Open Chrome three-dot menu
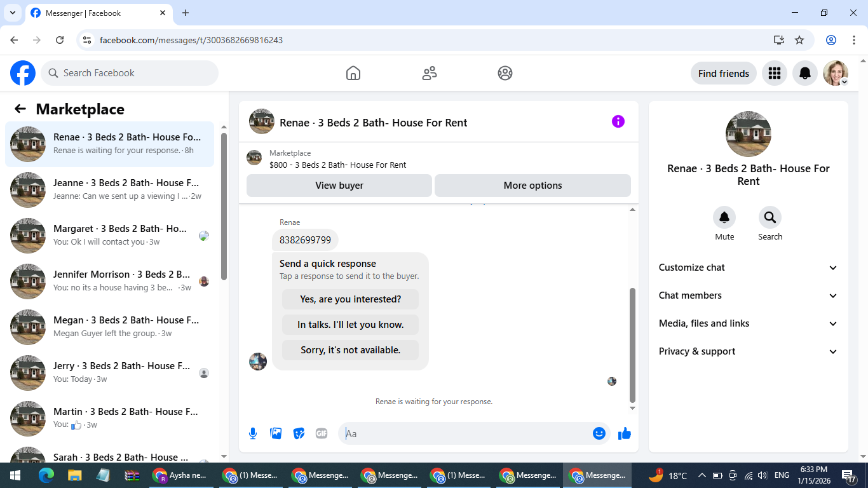Image resolution: width=868 pixels, height=488 pixels. click(x=853, y=40)
